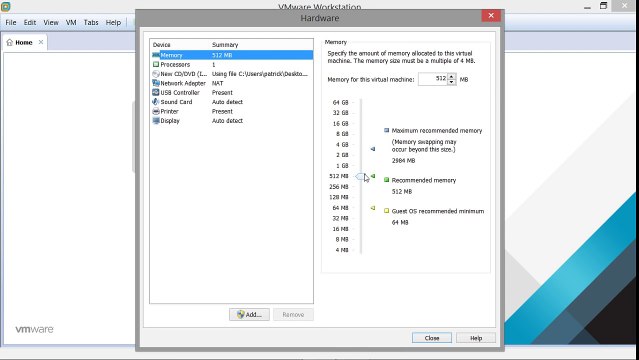This screenshot has height=360, width=639.
Task: Click the 128 MB slider label
Action: [x=339, y=197]
